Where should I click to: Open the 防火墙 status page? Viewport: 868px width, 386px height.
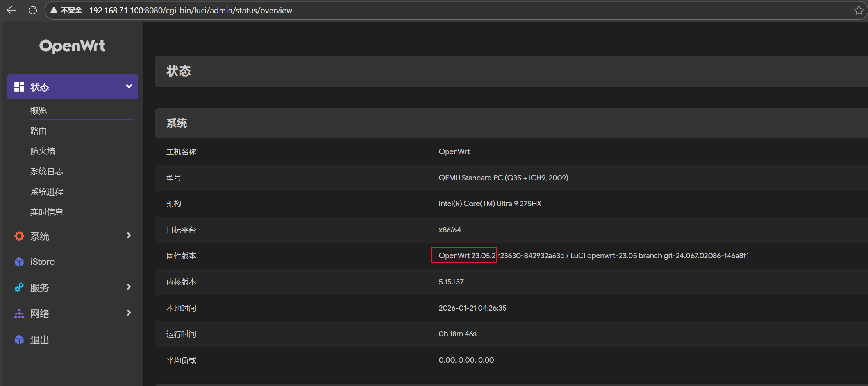click(x=43, y=151)
